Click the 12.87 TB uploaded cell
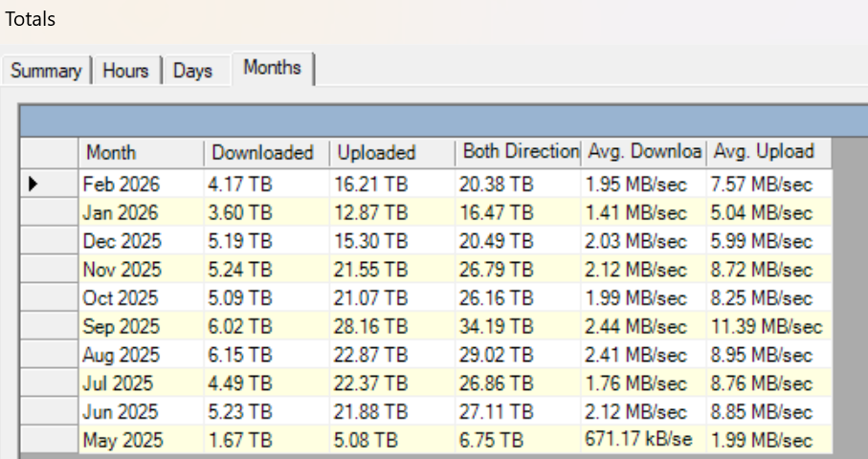The image size is (868, 459). click(x=392, y=213)
